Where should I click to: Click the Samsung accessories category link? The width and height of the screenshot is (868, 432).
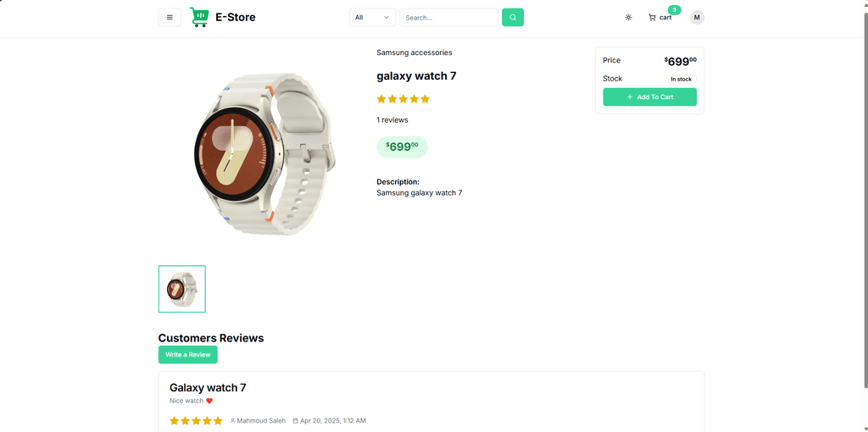[414, 53]
